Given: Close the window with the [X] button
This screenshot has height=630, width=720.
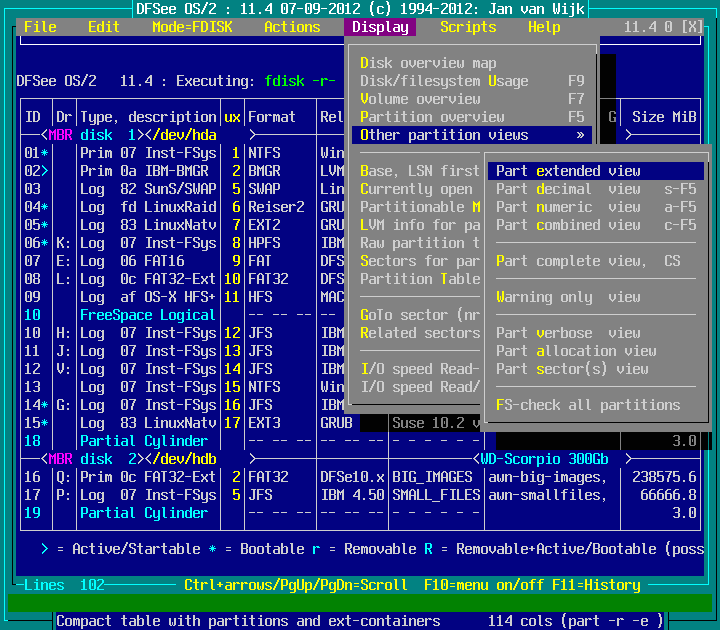Looking at the screenshot, I should [x=691, y=27].
